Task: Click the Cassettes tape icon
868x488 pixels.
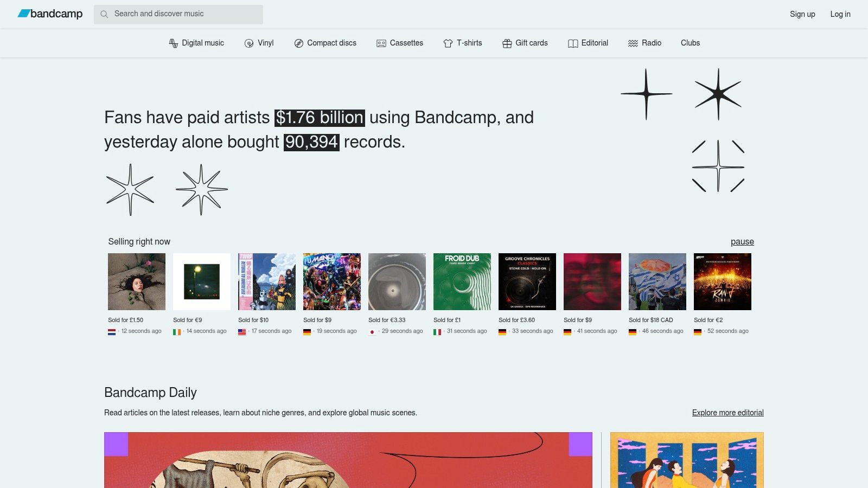Action: click(381, 43)
